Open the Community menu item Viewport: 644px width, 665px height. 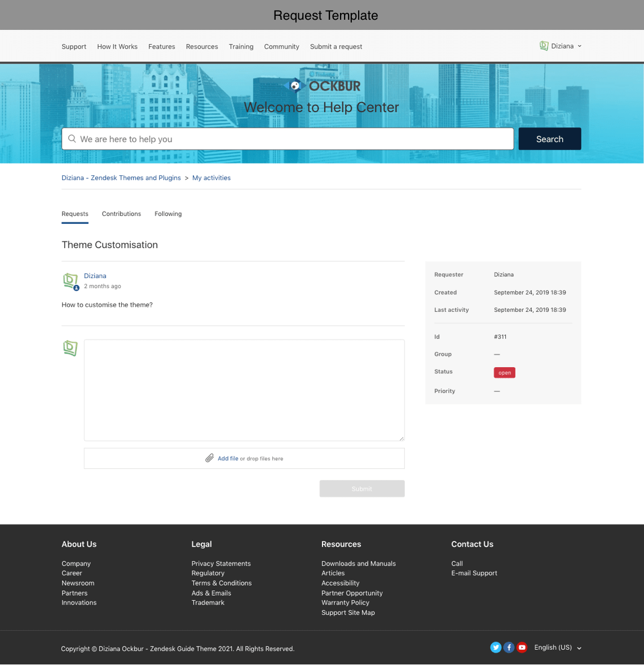281,47
